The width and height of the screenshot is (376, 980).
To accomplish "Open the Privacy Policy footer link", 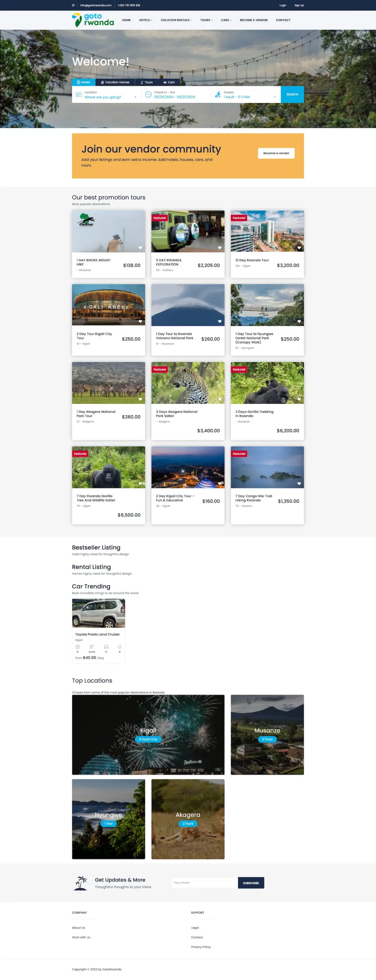I will 201,947.
